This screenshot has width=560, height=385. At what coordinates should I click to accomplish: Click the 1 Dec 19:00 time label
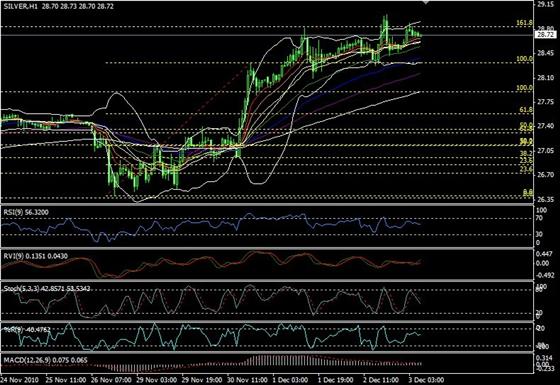click(x=336, y=379)
